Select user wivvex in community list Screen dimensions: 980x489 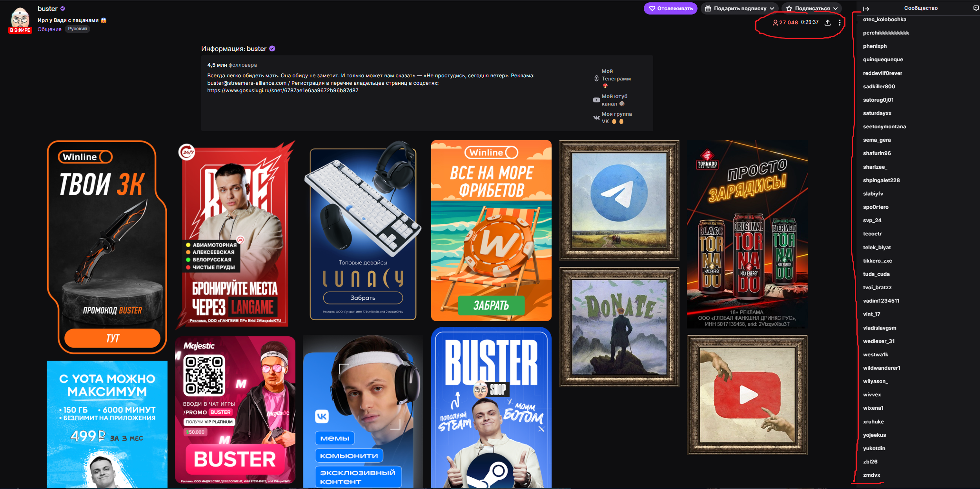click(872, 394)
